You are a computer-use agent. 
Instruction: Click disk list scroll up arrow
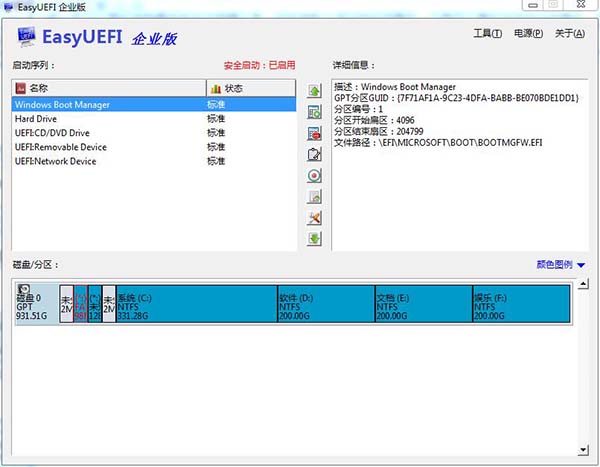pyautogui.click(x=583, y=284)
